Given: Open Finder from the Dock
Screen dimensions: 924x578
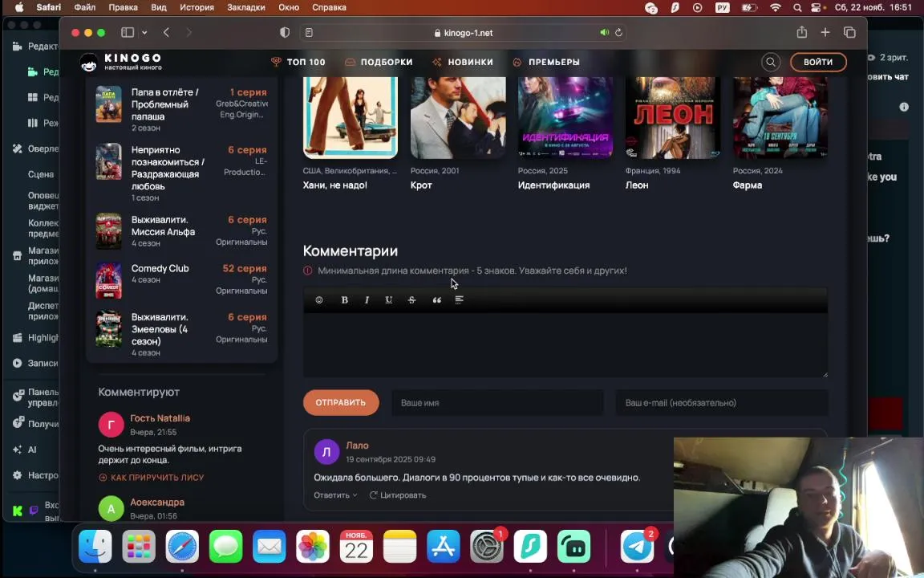Looking at the screenshot, I should (95, 546).
